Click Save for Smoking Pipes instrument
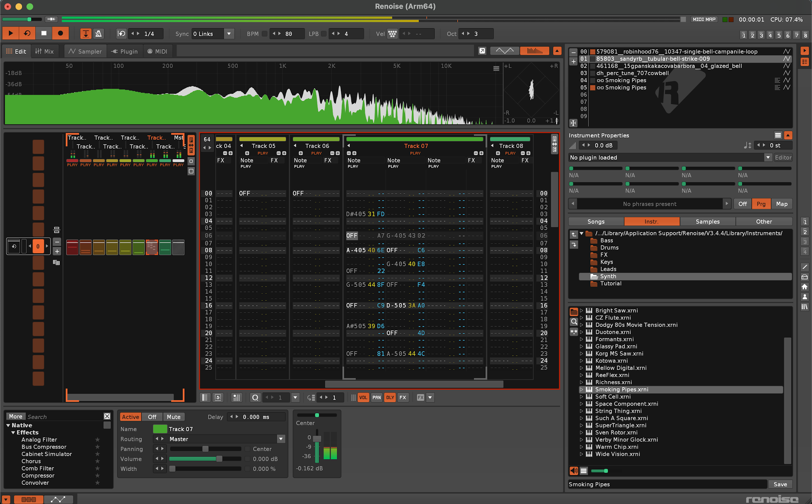Image resolution: width=812 pixels, height=504 pixels. [780, 484]
